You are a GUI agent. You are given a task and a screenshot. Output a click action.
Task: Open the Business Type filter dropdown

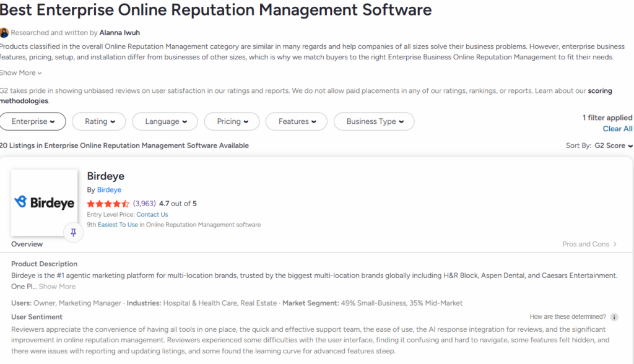374,121
